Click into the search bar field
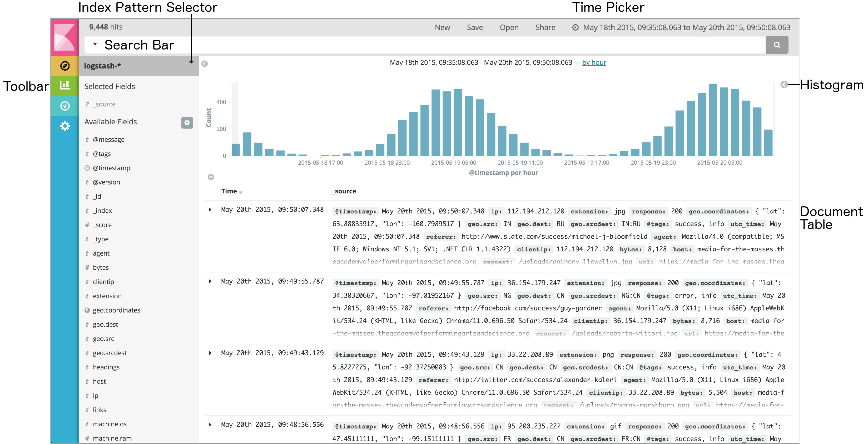 425,45
